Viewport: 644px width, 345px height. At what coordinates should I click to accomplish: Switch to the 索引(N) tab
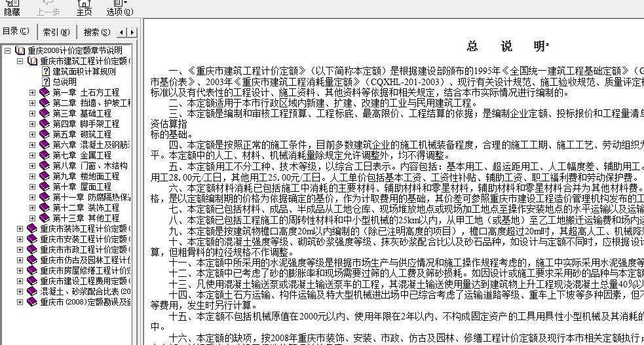click(x=56, y=32)
